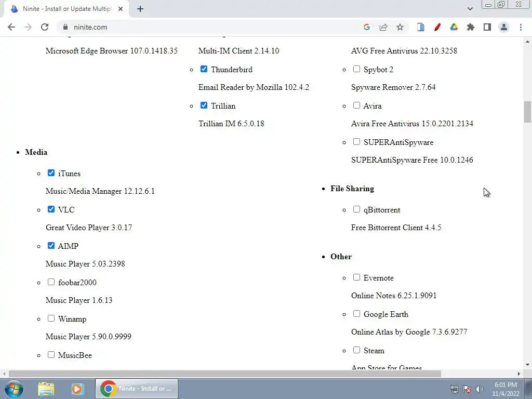Screen dimensions: 532x399
Task: Click 'Multi-IM Client 2.14.10' text
Action: pos(239,51)
